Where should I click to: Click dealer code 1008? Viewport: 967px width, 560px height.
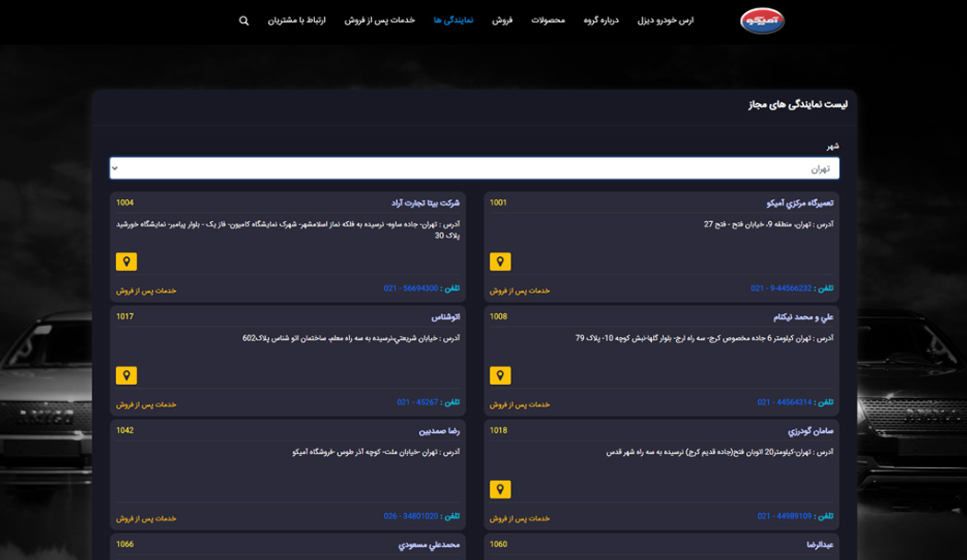tap(498, 317)
